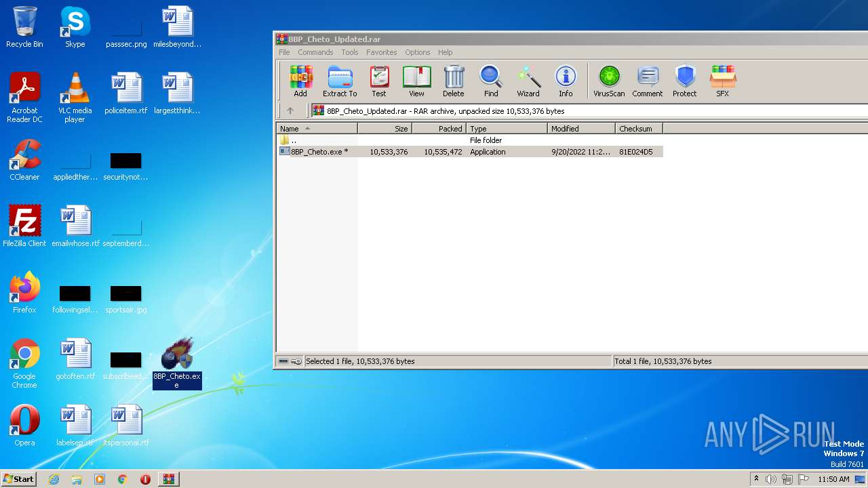The width and height of the screenshot is (868, 488).
Task: Click the Add toolbar icon in WinRAR
Action: point(300,81)
